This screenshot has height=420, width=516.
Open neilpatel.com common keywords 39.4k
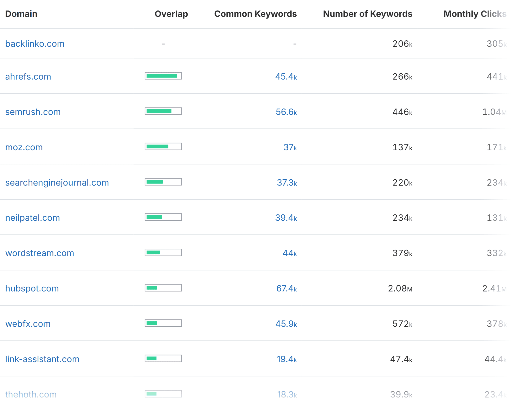pyautogui.click(x=286, y=218)
